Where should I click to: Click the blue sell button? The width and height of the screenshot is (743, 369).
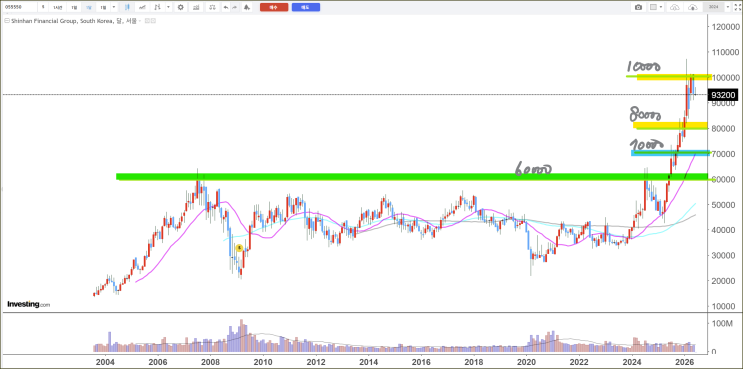coord(306,7)
